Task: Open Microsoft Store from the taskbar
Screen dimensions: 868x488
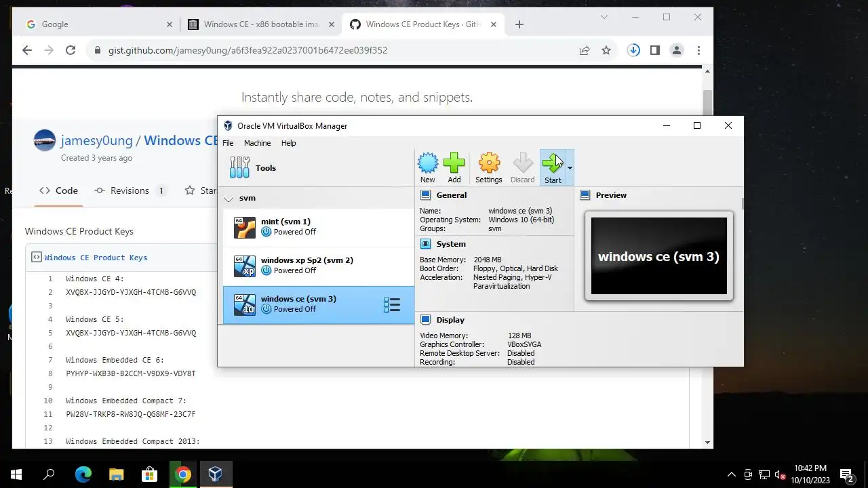Action: (x=149, y=474)
